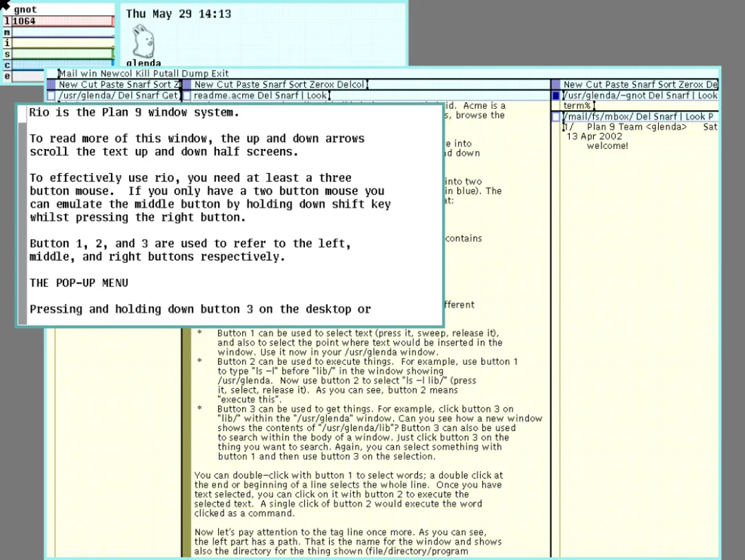Screen dimensions: 745x560
Task: Click Snarf in the /usr/glenda/ Get window tag
Action: click(148, 95)
